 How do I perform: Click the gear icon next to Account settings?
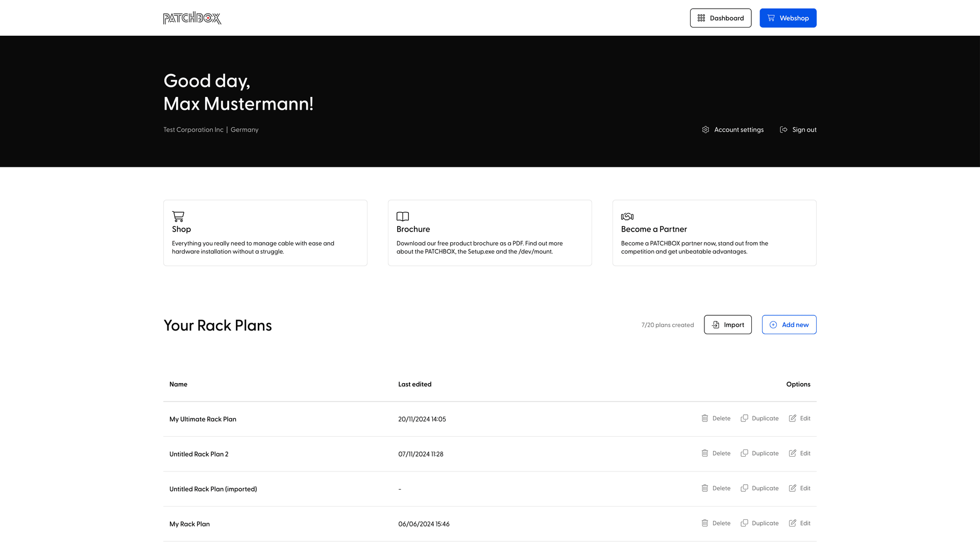pyautogui.click(x=706, y=130)
